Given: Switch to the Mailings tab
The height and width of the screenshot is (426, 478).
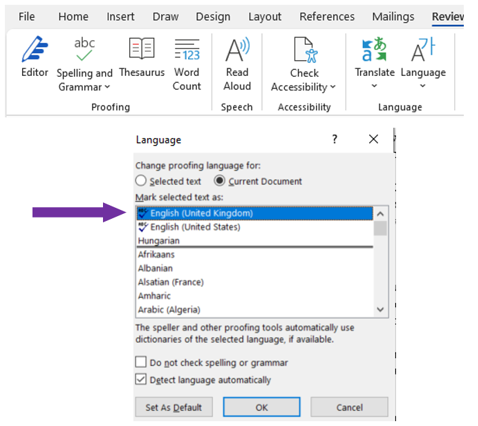Looking at the screenshot, I should pos(393,16).
